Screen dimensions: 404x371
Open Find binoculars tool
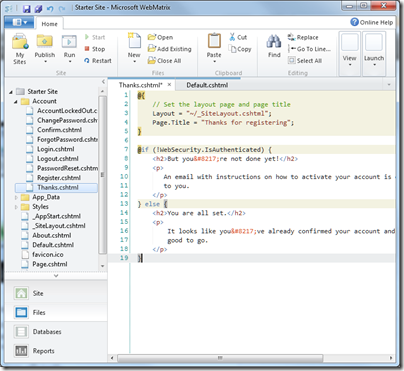pos(274,47)
